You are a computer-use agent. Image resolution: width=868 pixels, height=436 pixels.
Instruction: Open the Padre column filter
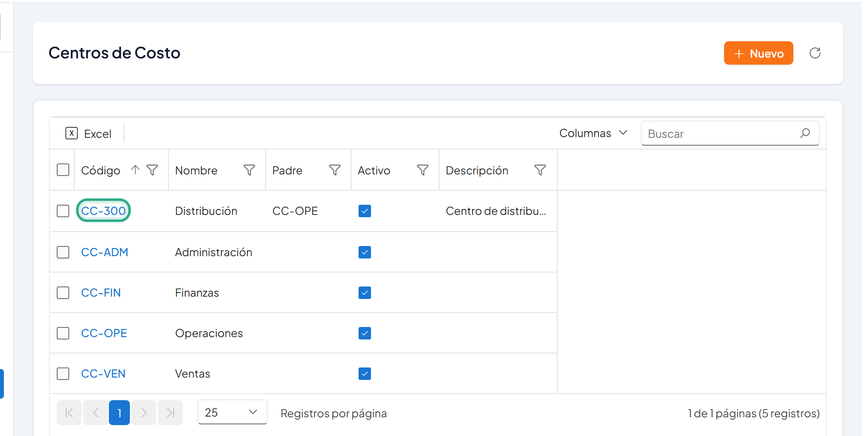[335, 170]
